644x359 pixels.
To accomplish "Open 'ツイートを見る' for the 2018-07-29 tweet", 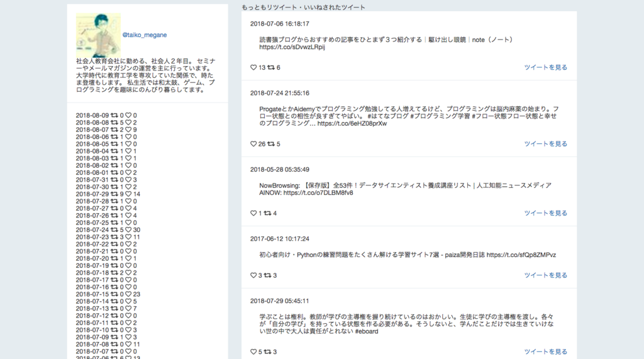I will (x=545, y=351).
